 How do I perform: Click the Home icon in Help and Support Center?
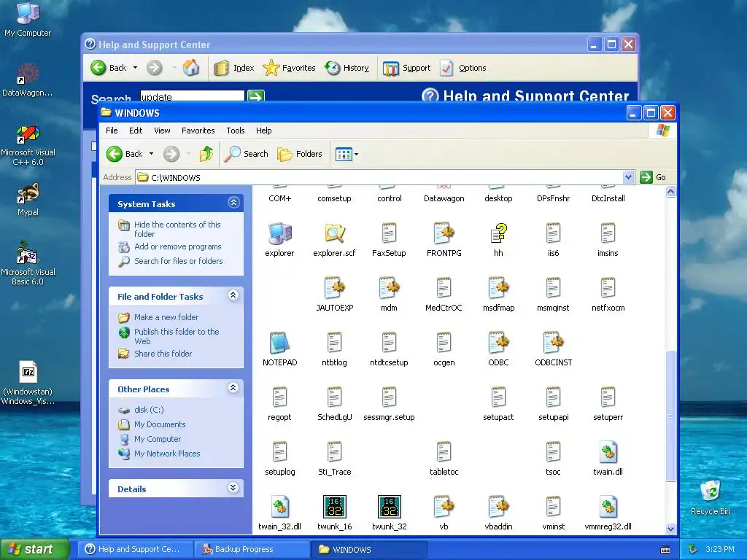pyautogui.click(x=191, y=68)
